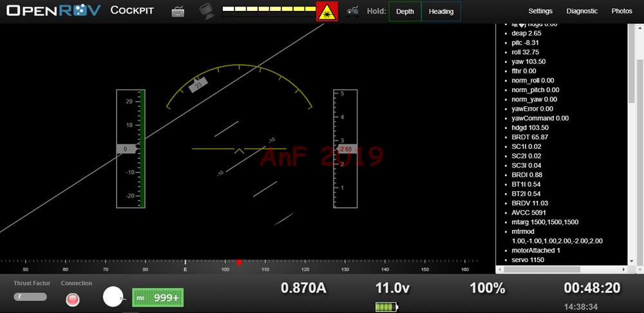Click the 'AVCC 5091' telemetry entry

click(529, 213)
